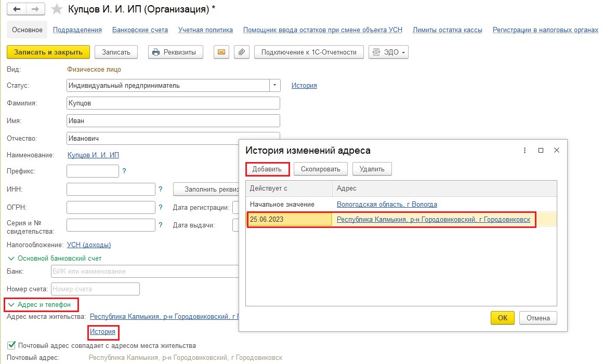Viewport: 603px width, 364px height.
Task: Click Отмена in address history dialog
Action: click(538, 318)
